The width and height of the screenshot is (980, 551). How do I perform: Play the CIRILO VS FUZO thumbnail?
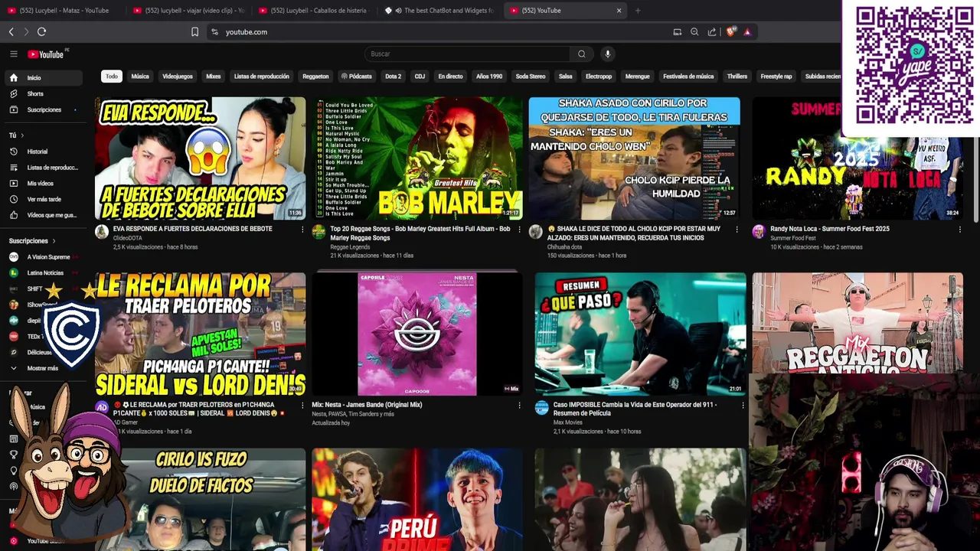(x=200, y=500)
